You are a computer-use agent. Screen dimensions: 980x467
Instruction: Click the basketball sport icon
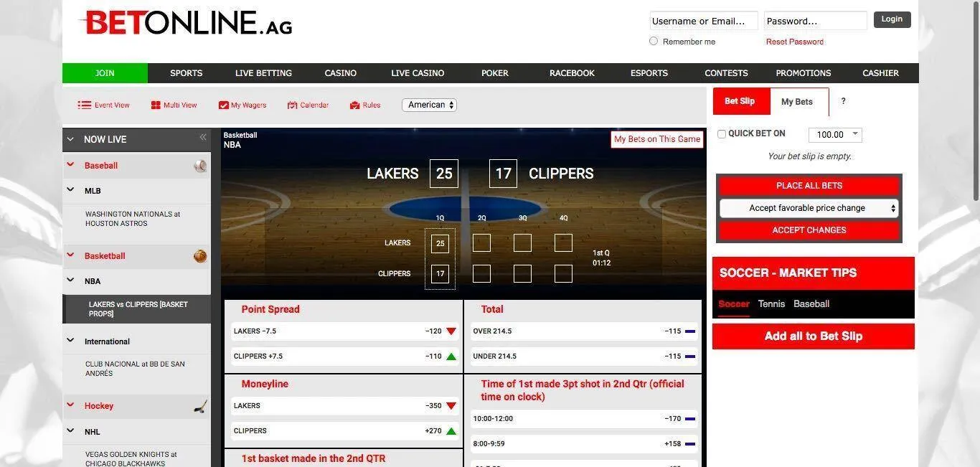coord(200,256)
